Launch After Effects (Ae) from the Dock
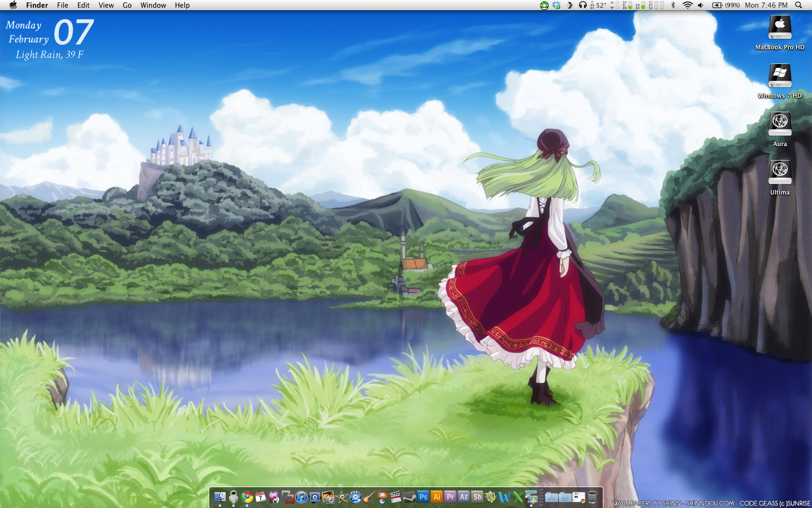812x508 pixels. click(464, 497)
